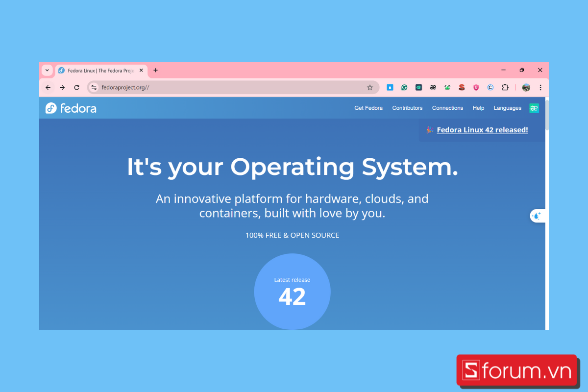Open the Get Fedora menu
Screen dimensions: 588x392
pos(368,108)
